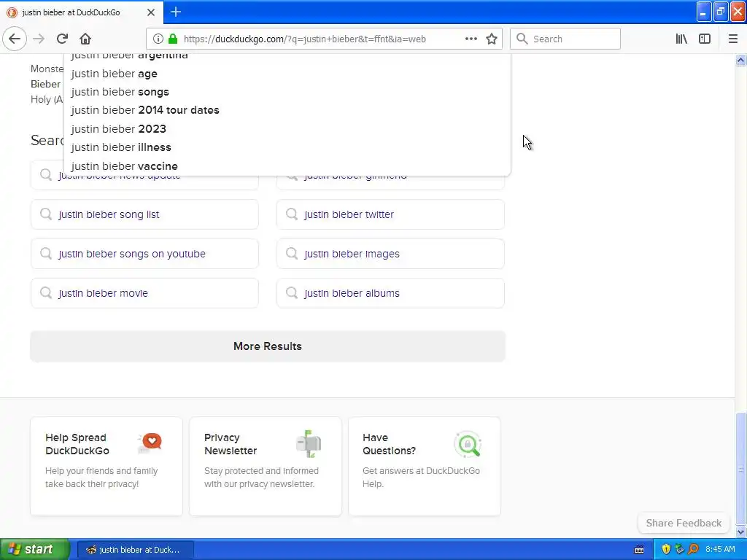The width and height of the screenshot is (747, 560).
Task: Click the page scrollbar down arrow
Action: pyautogui.click(x=740, y=532)
